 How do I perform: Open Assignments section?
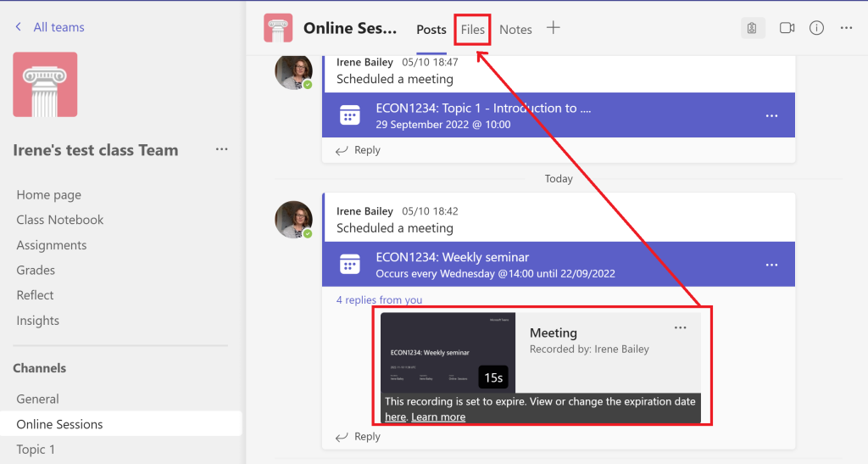coord(52,245)
